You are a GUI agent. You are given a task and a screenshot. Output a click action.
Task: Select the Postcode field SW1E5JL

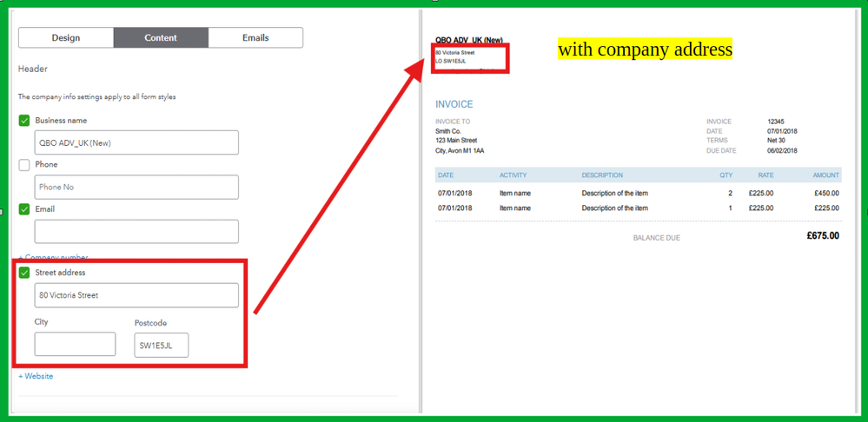tap(161, 345)
